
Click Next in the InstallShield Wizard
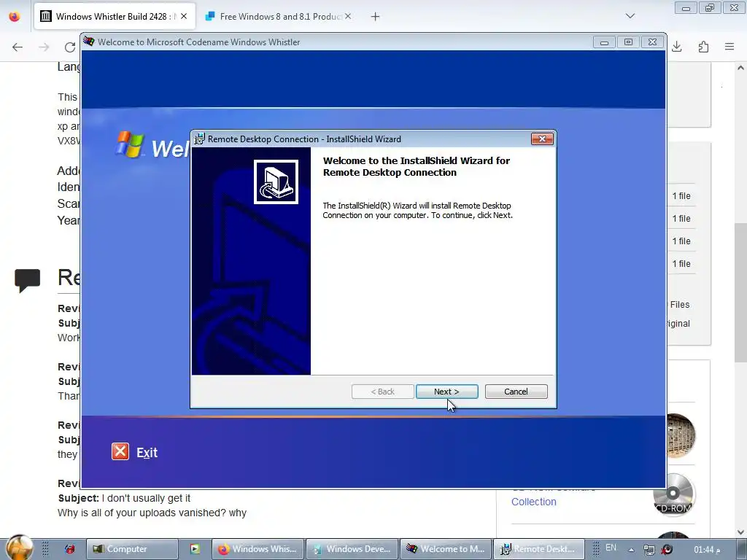pos(447,392)
